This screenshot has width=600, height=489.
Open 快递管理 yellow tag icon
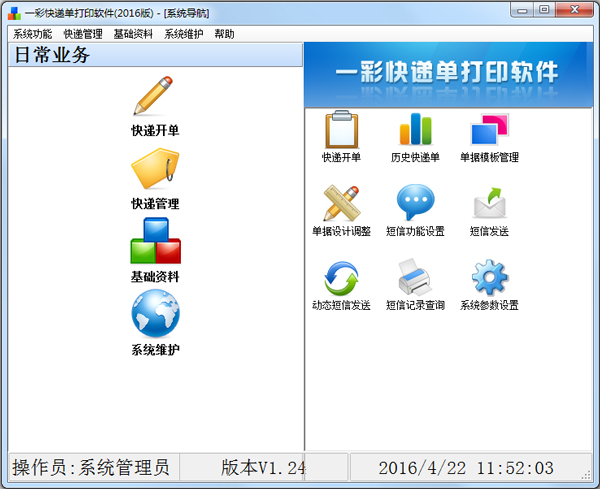tap(155, 170)
